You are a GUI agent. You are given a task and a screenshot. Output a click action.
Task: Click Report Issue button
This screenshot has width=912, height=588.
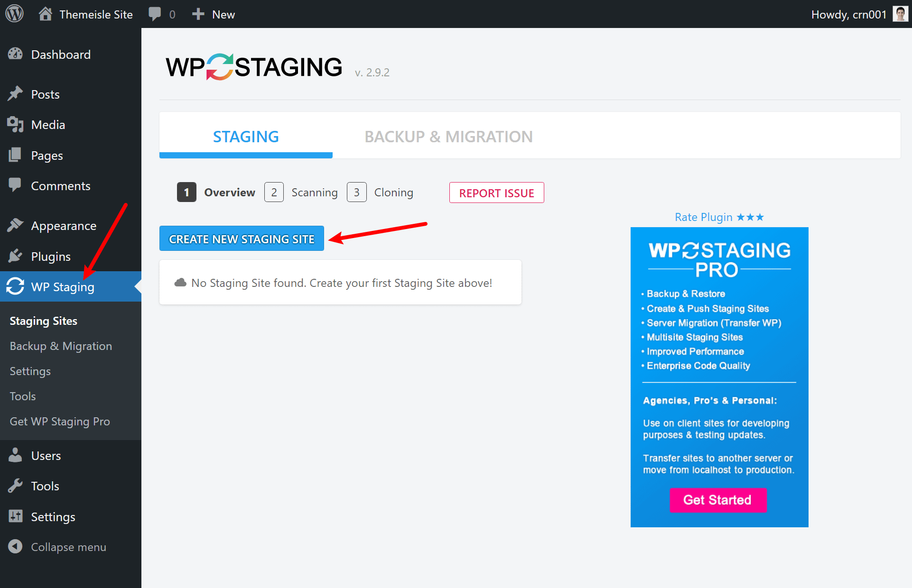pos(497,192)
